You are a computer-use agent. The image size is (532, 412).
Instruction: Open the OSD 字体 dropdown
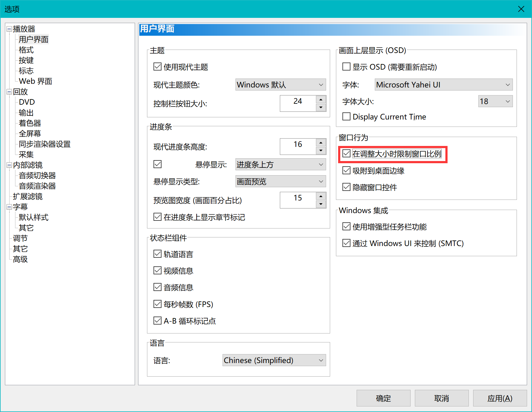coord(444,85)
